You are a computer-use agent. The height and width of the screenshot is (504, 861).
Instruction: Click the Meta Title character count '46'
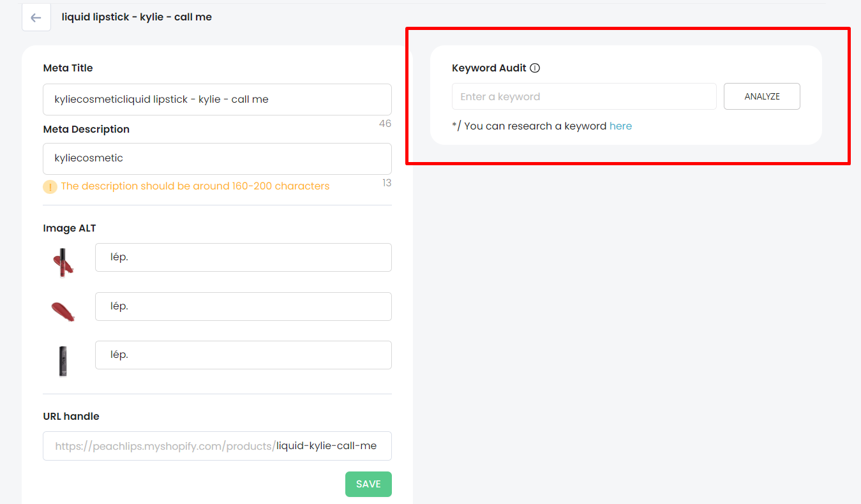coord(385,124)
